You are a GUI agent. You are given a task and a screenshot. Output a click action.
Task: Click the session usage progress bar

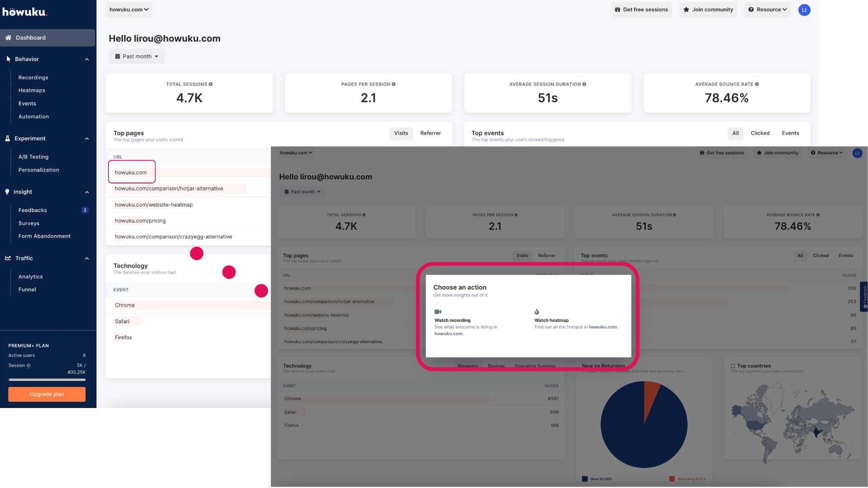(x=47, y=380)
